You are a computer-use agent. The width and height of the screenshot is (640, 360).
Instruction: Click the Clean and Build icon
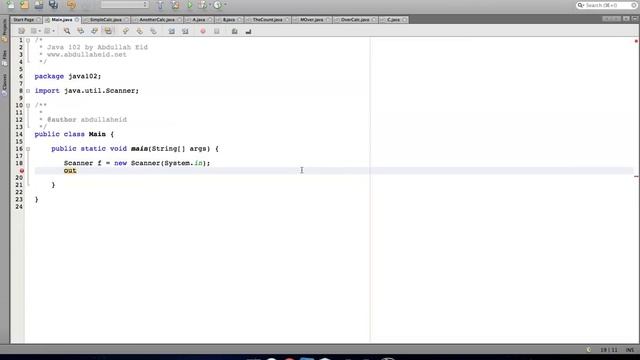click(175, 5)
